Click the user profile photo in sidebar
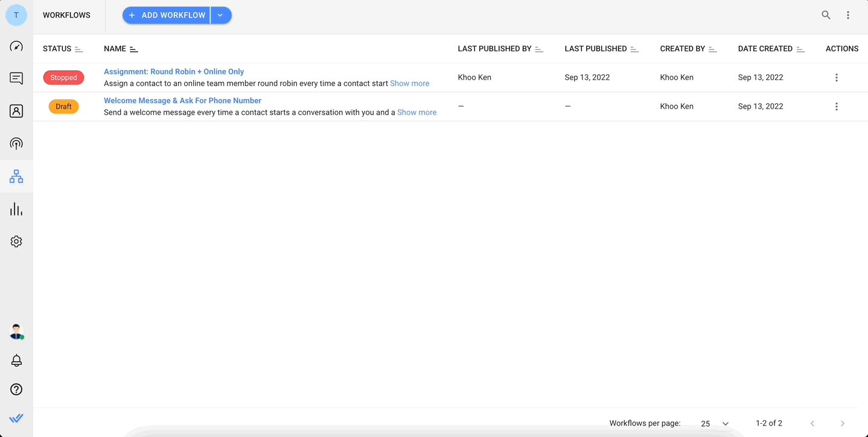The width and height of the screenshot is (868, 437). [16, 331]
